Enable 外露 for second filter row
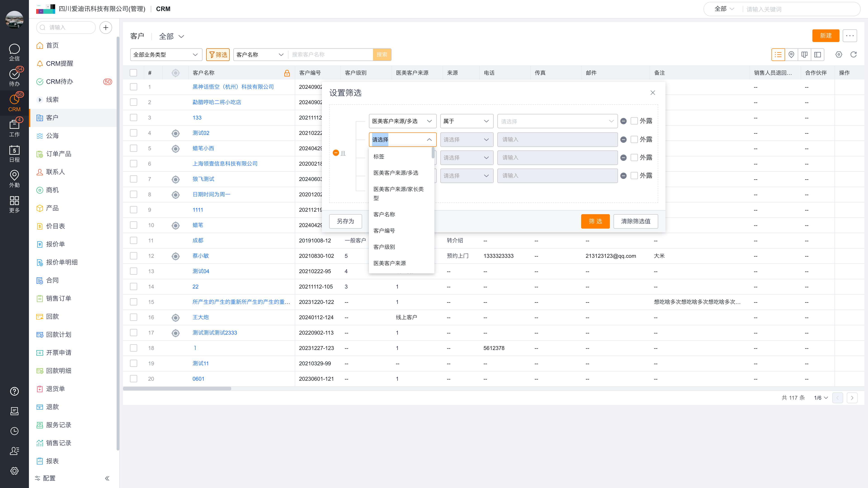This screenshot has height=488, width=868. point(634,139)
